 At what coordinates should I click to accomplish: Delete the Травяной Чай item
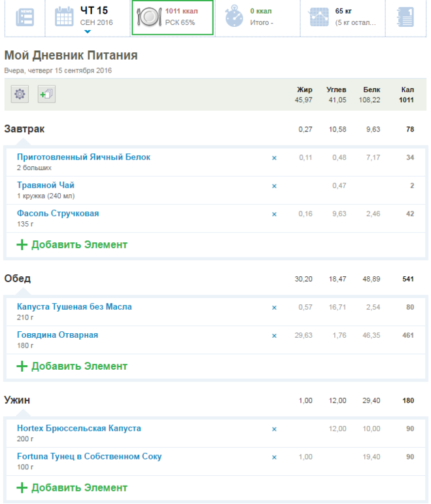coord(274,186)
